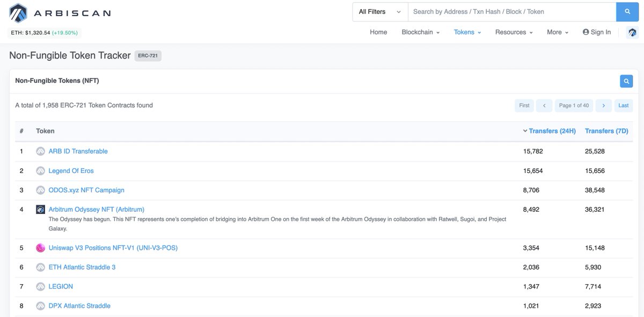The height and width of the screenshot is (317, 644).
Task: Select 15,782 transfers value for ARB ID
Action: [x=533, y=152]
